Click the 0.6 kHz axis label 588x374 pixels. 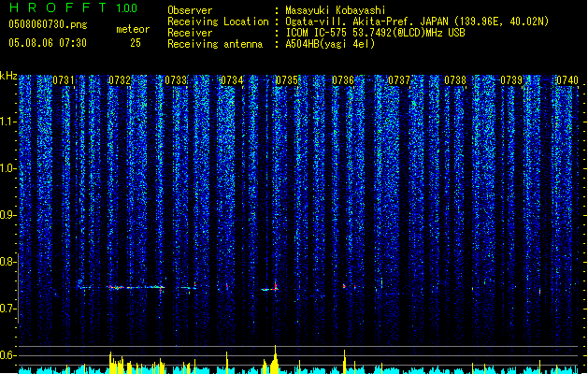(8, 355)
